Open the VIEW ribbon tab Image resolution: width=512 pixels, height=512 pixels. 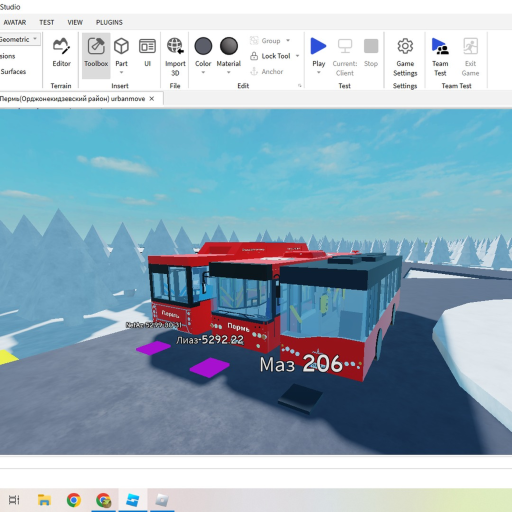click(x=75, y=22)
